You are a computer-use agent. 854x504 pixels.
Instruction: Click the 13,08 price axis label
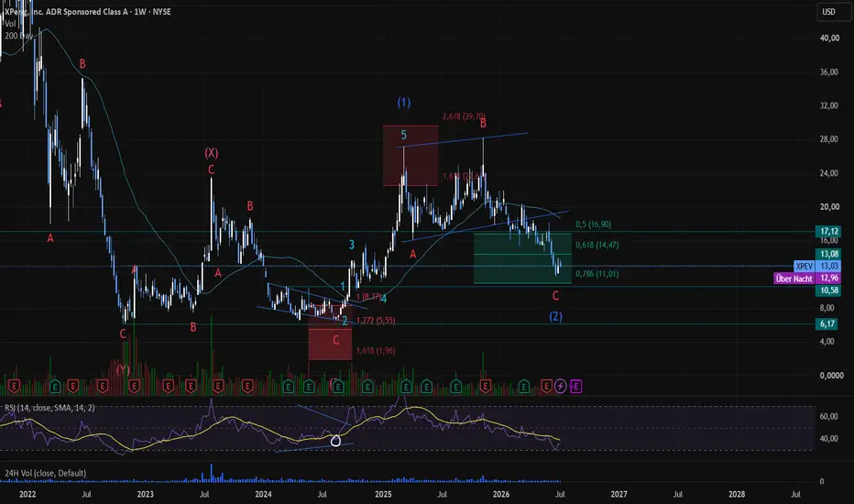[828, 254]
